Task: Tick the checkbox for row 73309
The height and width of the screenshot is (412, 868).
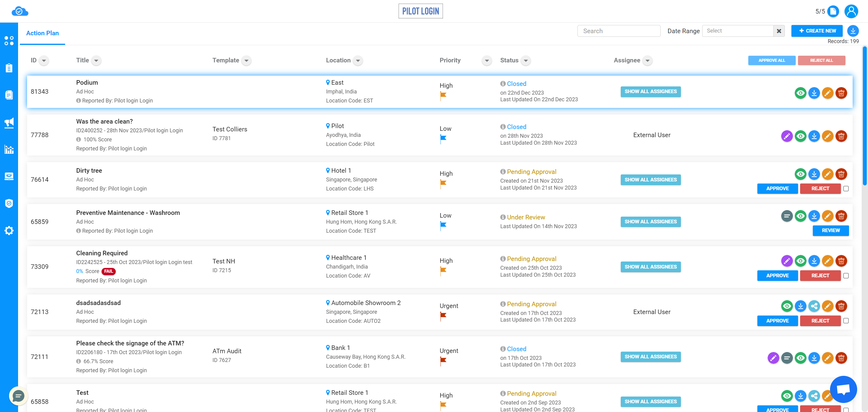Action: click(x=846, y=275)
